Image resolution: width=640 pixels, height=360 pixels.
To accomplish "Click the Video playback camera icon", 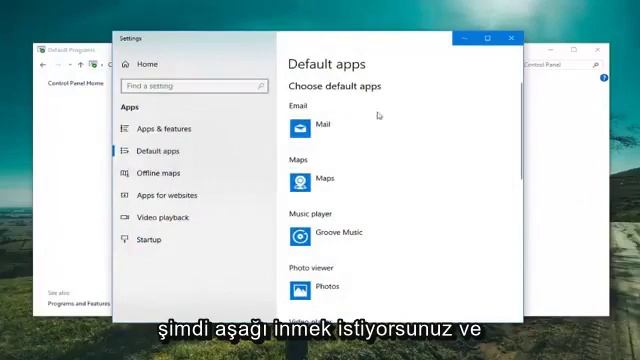I will point(124,217).
